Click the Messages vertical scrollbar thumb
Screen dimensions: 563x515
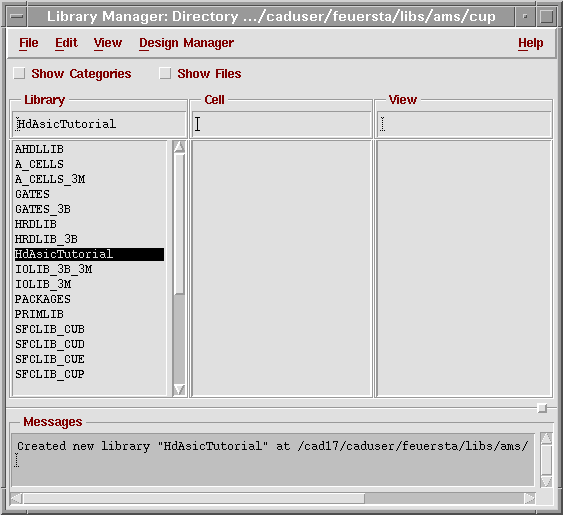coord(546,460)
